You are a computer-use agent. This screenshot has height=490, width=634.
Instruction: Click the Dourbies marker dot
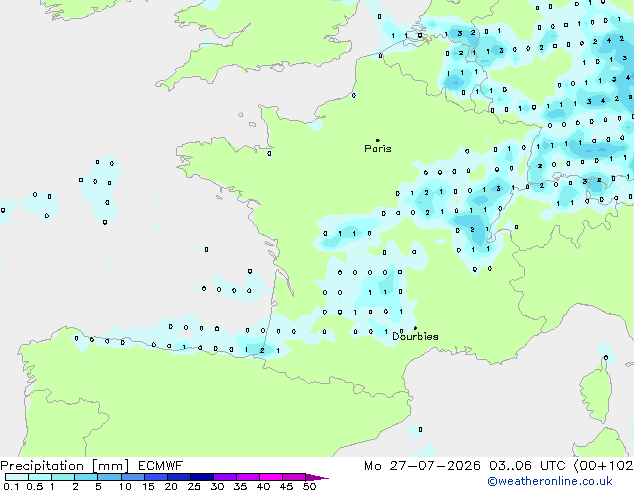pos(415,328)
